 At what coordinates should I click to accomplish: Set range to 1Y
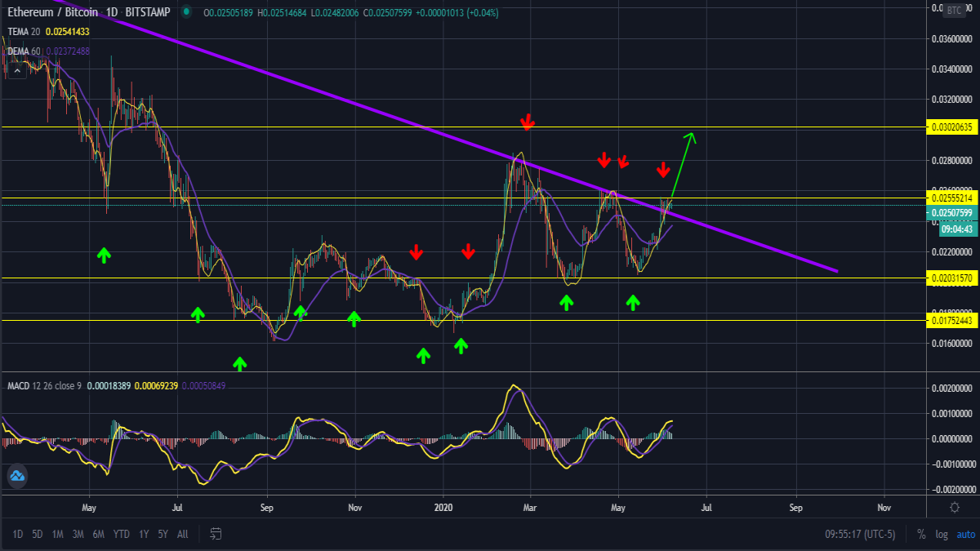tap(144, 534)
